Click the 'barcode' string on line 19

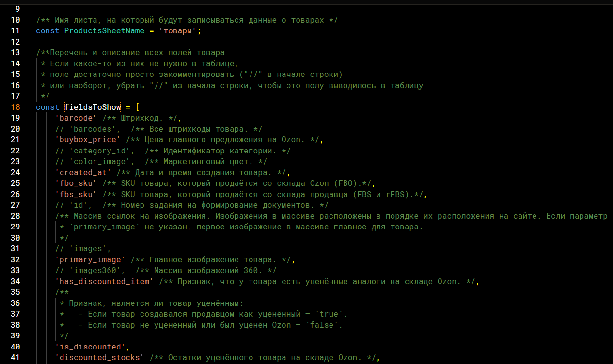pos(76,118)
